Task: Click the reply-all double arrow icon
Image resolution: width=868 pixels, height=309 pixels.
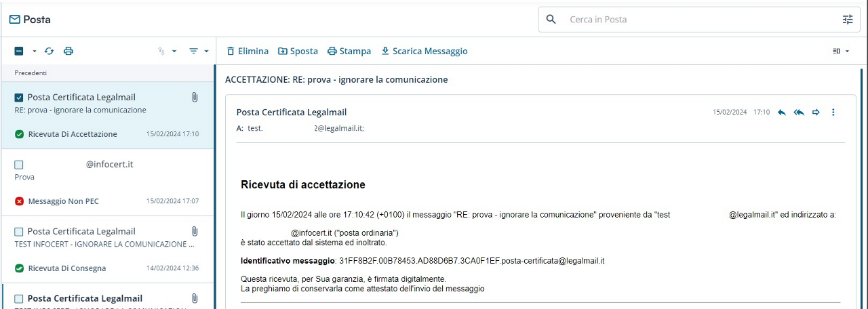Action: coord(799,112)
